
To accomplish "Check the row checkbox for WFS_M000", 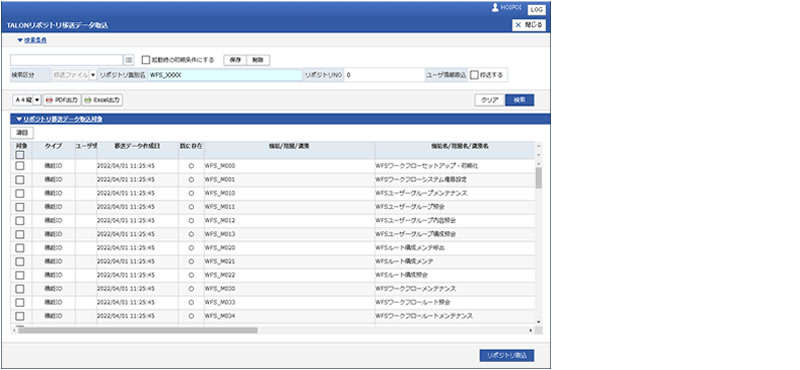I will point(20,166).
